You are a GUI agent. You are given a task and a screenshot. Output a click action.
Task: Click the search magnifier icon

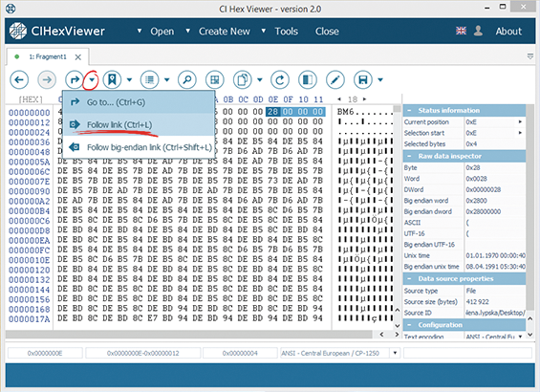tap(187, 80)
